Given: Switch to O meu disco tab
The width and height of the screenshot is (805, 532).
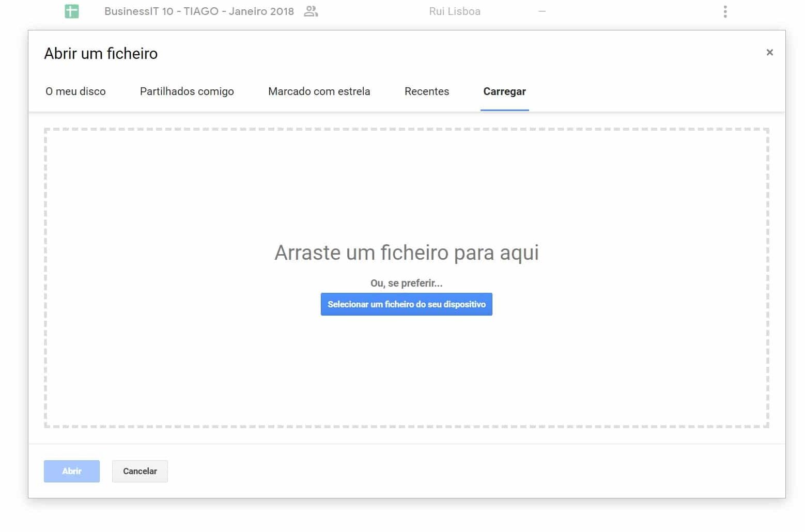Looking at the screenshot, I should pos(75,91).
